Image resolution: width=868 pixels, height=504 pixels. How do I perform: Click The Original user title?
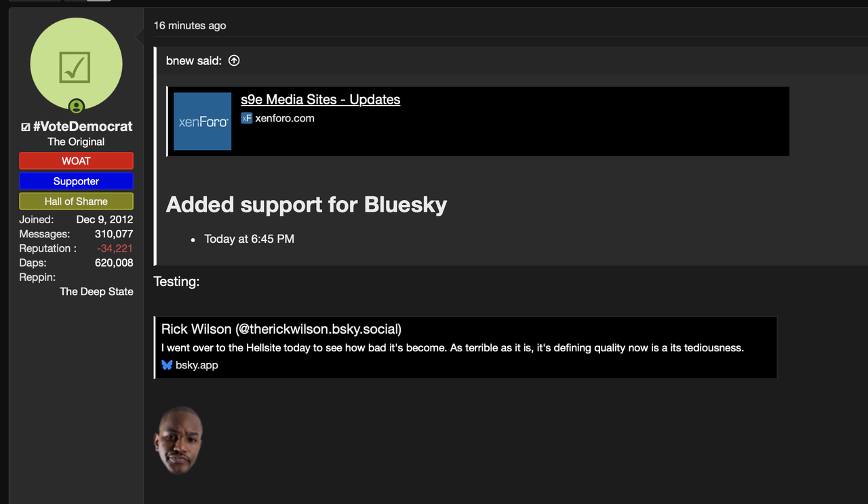click(x=76, y=142)
